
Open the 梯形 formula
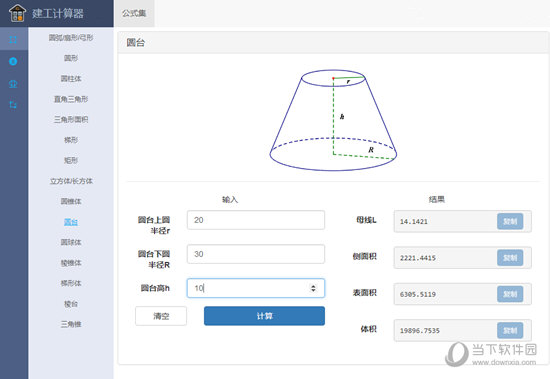tap(71, 140)
